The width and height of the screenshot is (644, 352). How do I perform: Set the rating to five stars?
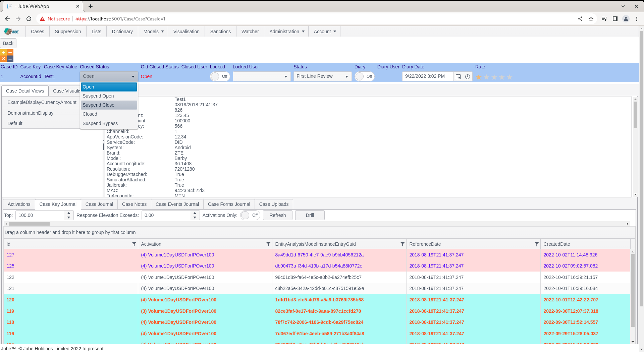[x=509, y=77]
